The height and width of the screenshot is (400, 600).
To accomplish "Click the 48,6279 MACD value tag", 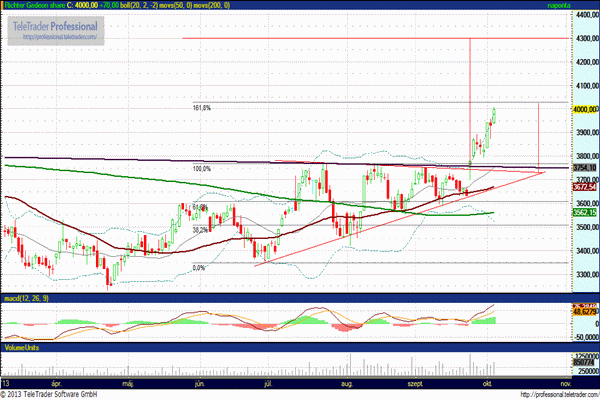I will pyautogui.click(x=585, y=312).
